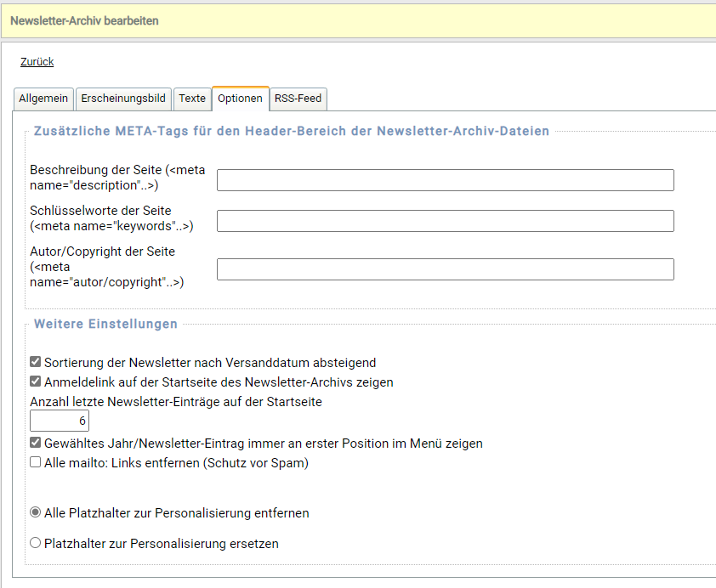
Task: Click the number field for Newsletter-Einträge count
Action: point(60,421)
